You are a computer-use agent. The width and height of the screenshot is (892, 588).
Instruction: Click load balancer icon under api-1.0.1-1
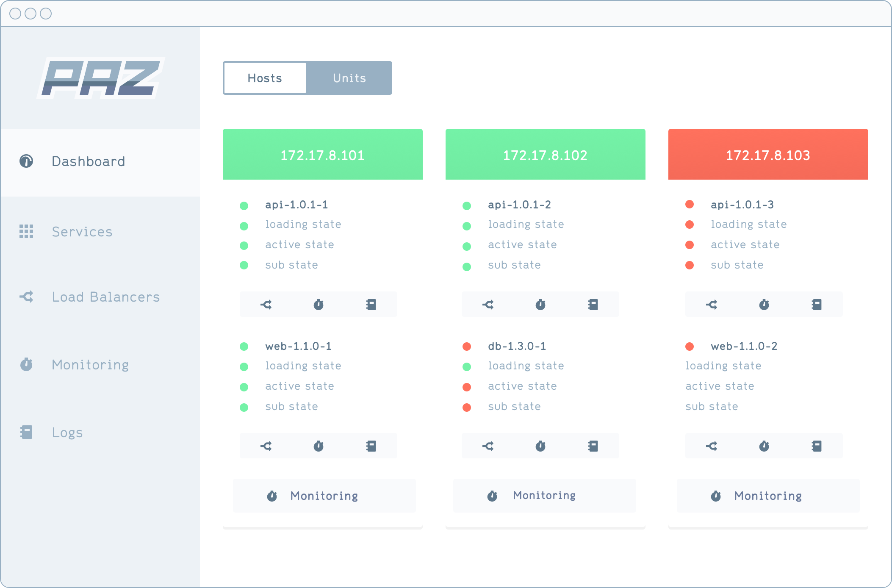[x=266, y=304]
